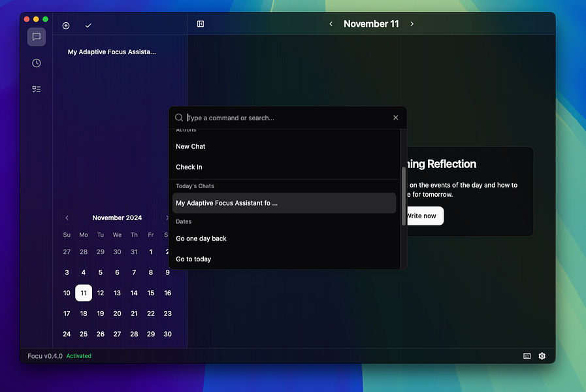
Task: Select November 12 in the calendar
Action: coord(100,293)
